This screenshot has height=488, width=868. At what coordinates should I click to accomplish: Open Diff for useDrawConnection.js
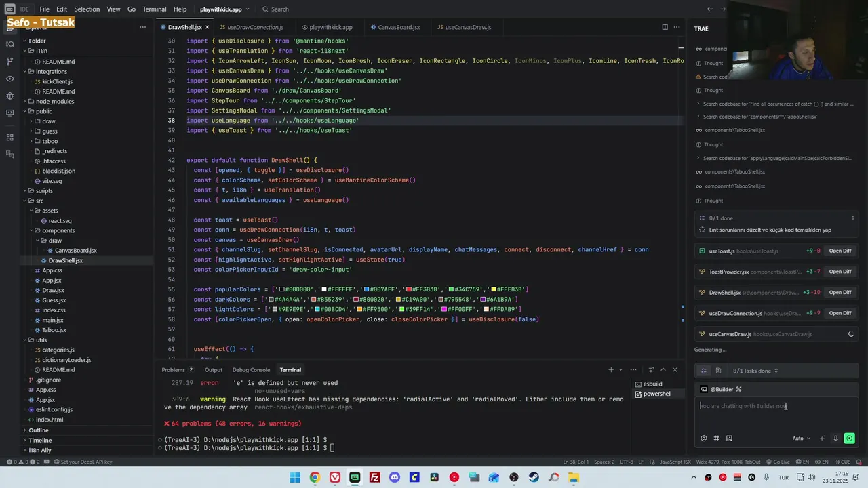tap(840, 313)
